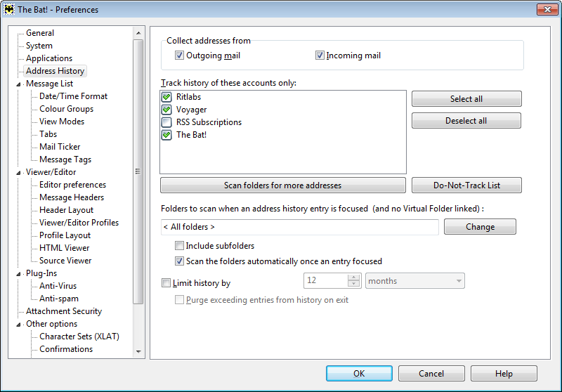Increase history limit with up spinner arrow
The width and height of the screenshot is (562, 392).
click(354, 277)
